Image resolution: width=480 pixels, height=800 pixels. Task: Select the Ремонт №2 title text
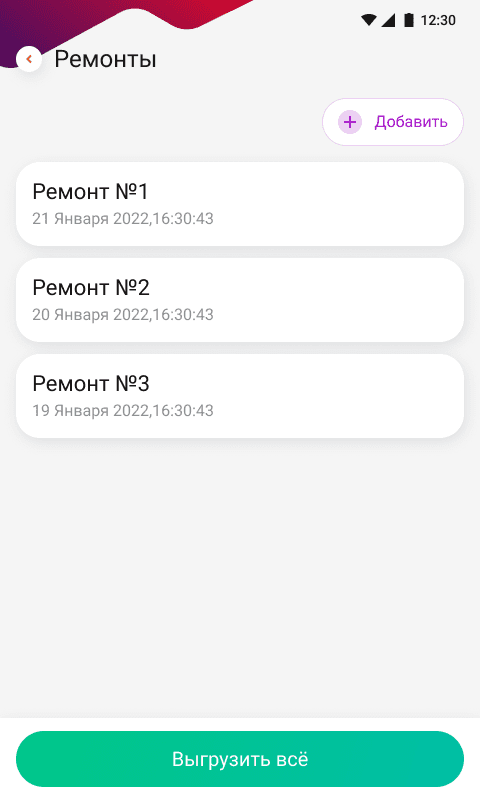(x=91, y=288)
